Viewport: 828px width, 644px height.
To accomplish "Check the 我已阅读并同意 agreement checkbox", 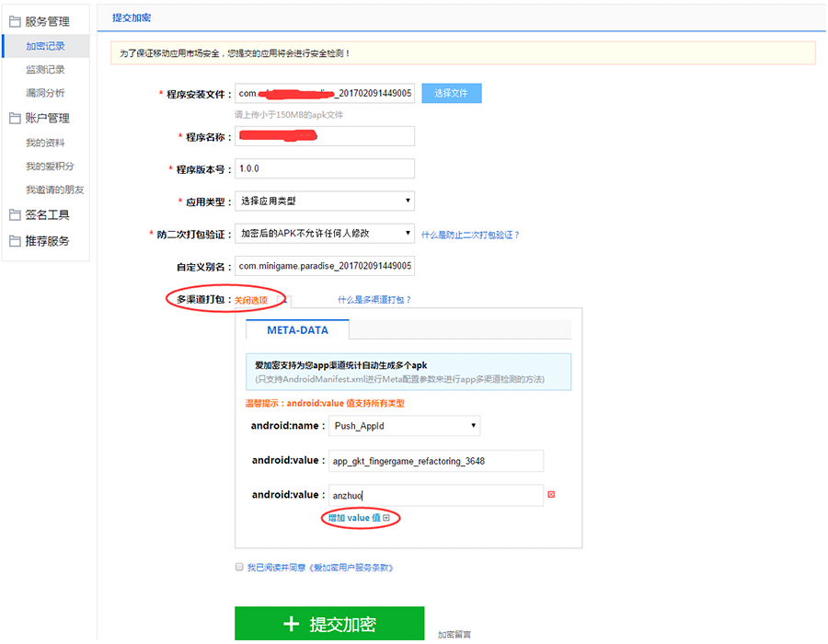I will (239, 568).
